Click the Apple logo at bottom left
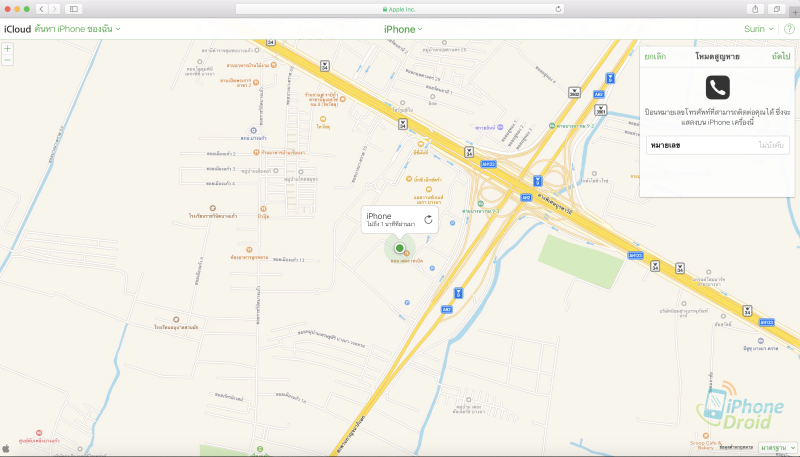This screenshot has width=800, height=457. click(6, 448)
